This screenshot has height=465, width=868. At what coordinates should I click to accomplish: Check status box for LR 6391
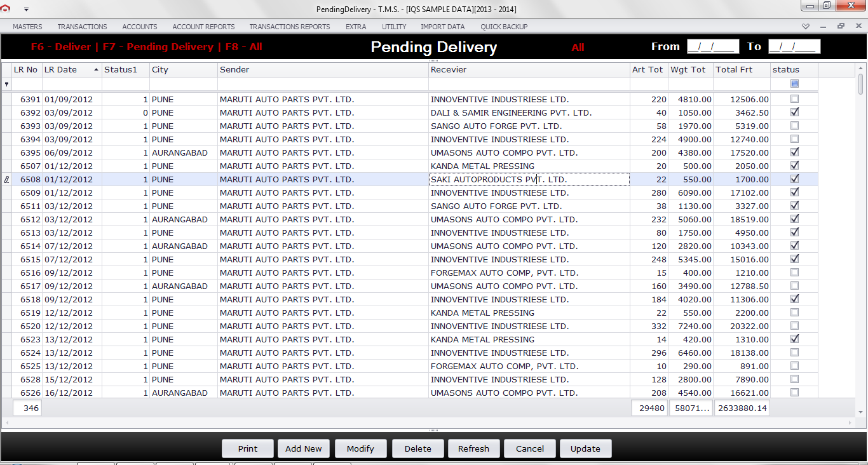tap(794, 99)
